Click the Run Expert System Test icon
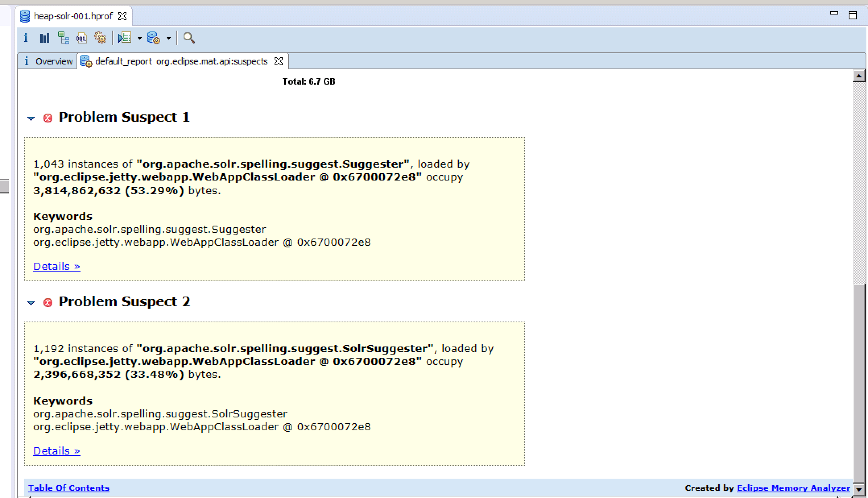 click(x=125, y=38)
